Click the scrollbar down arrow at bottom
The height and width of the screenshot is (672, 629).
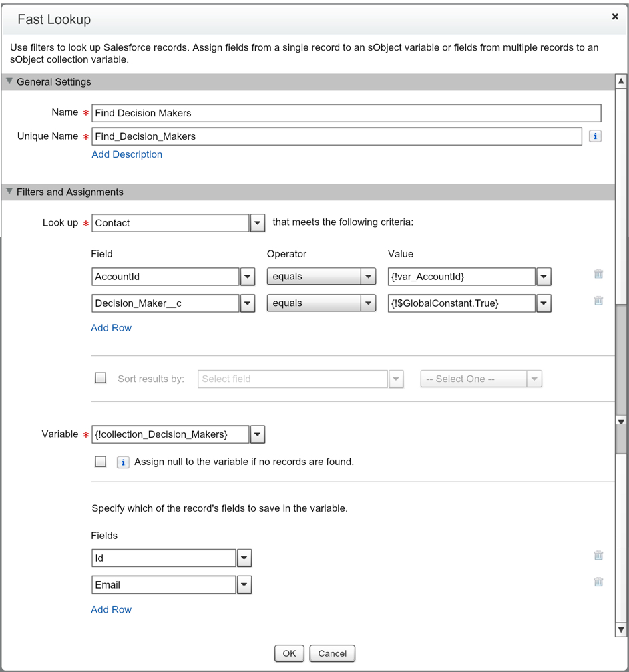[x=621, y=629]
